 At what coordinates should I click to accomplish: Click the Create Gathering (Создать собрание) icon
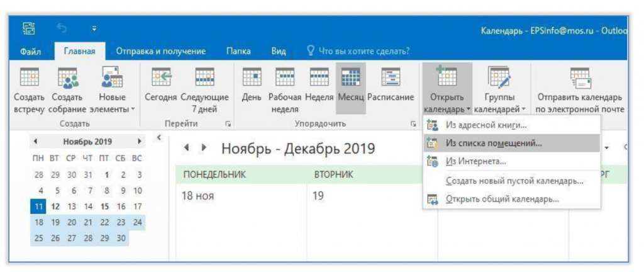[65, 88]
